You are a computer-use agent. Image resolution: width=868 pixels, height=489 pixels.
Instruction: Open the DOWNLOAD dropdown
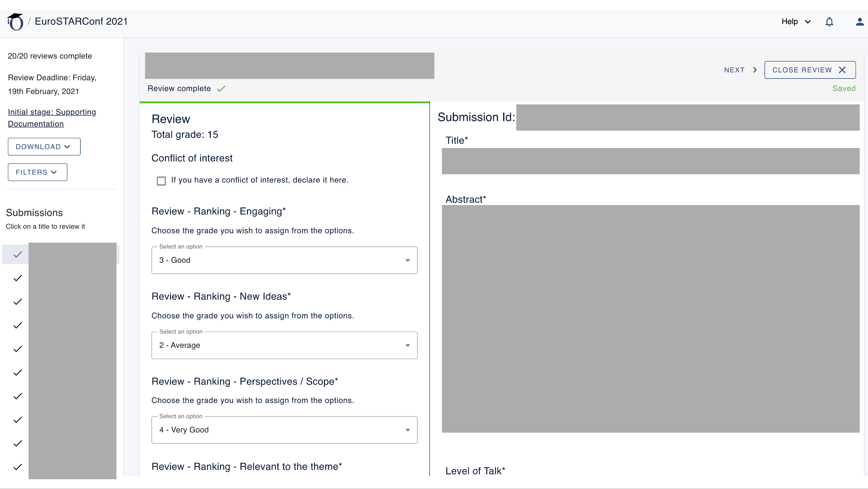point(44,146)
